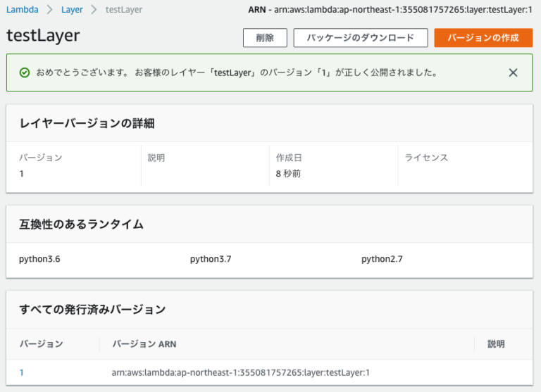Screen dimensions: 541x392
Task: Go to the Layer breadcrumb link
Action: click(72, 10)
